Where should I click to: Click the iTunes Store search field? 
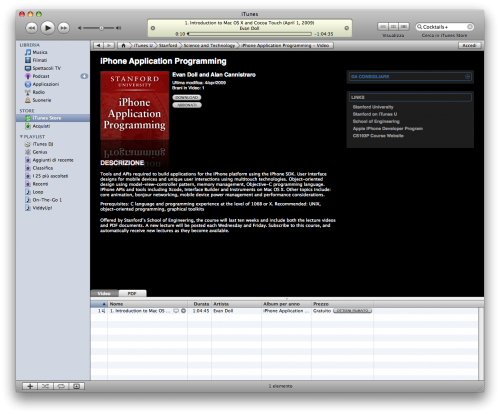(444, 27)
